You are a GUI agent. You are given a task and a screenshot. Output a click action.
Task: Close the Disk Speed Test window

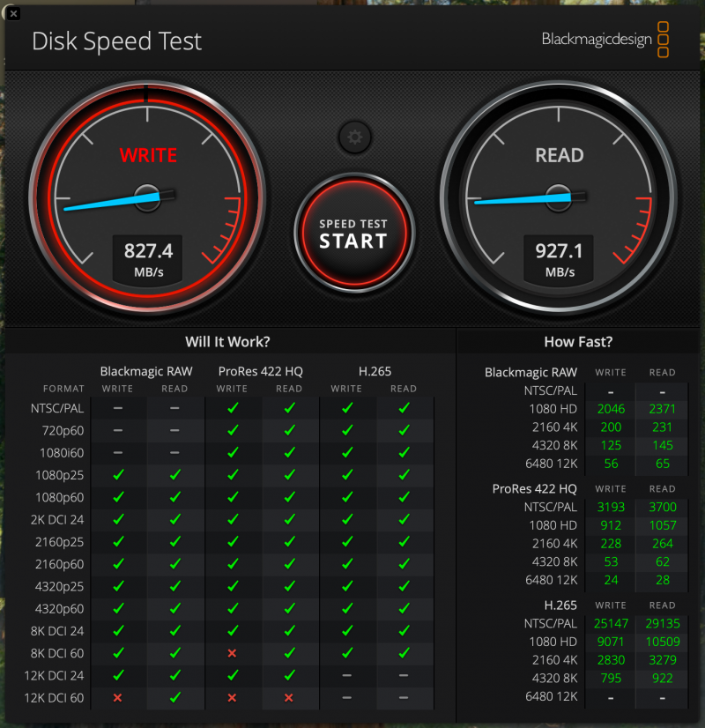[x=14, y=14]
